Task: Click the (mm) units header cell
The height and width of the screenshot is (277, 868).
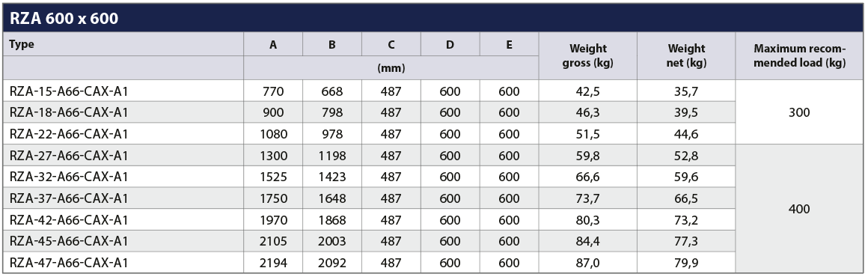Action: click(391, 68)
